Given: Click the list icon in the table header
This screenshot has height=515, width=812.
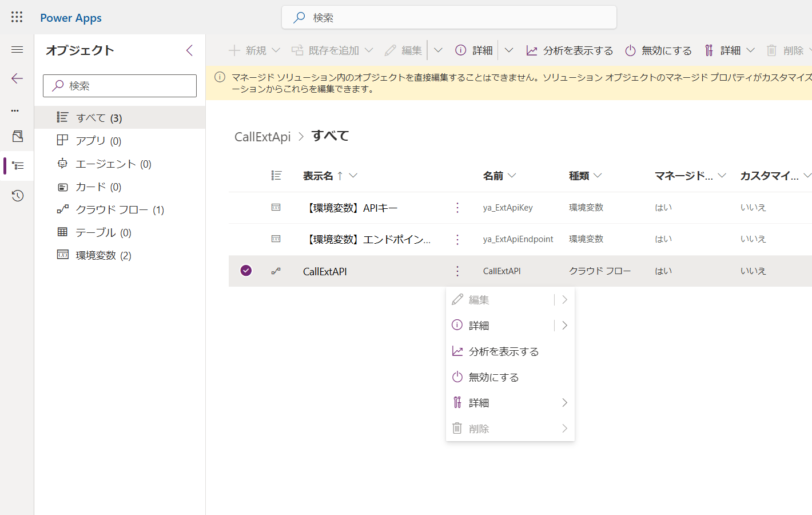Looking at the screenshot, I should point(276,176).
